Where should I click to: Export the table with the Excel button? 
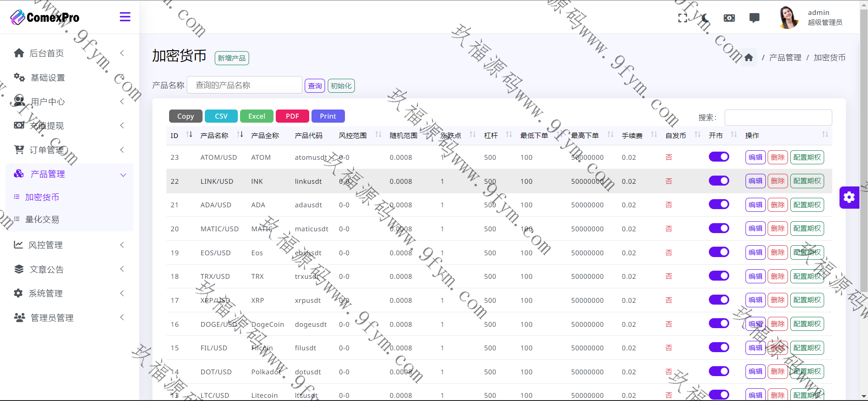[256, 116]
